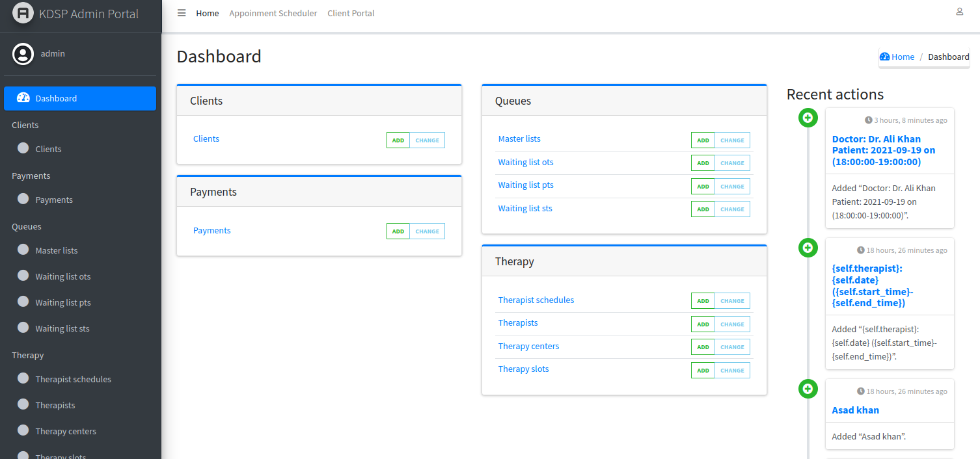Click the circle icon beside Therapist schedules
The height and width of the screenshot is (459, 980).
(x=23, y=378)
